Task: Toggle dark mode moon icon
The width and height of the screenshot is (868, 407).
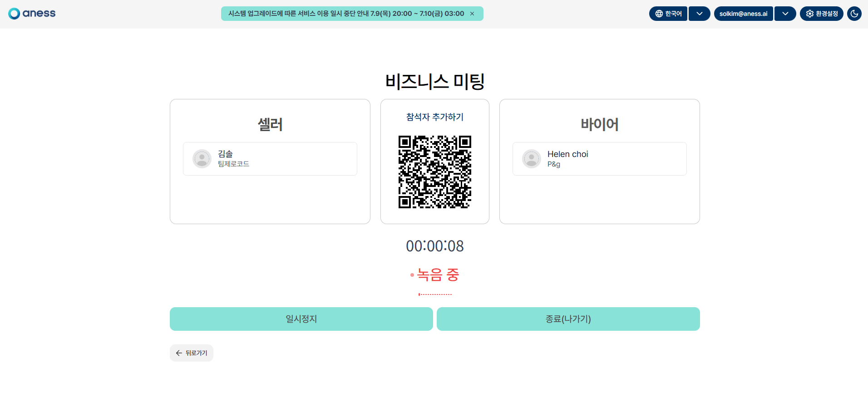Action: click(854, 14)
